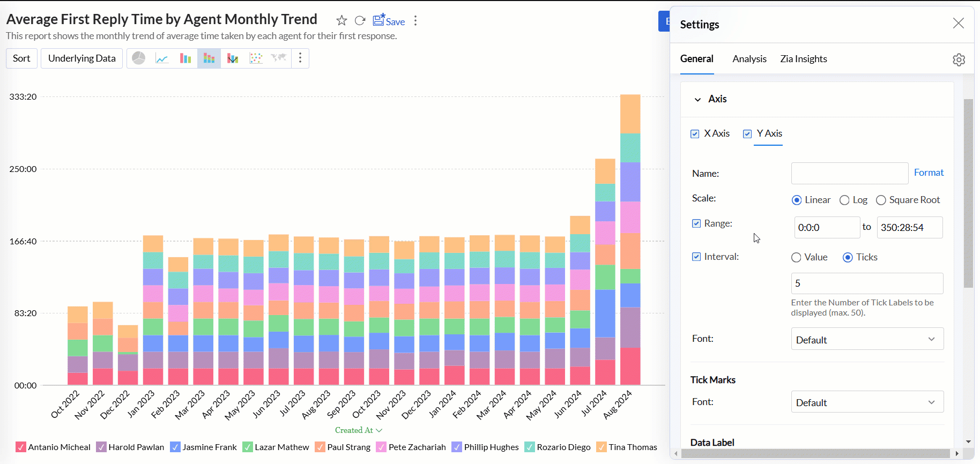Viewport: 980px width, 464px height.
Task: Collapse the Axis section
Action: (x=697, y=99)
